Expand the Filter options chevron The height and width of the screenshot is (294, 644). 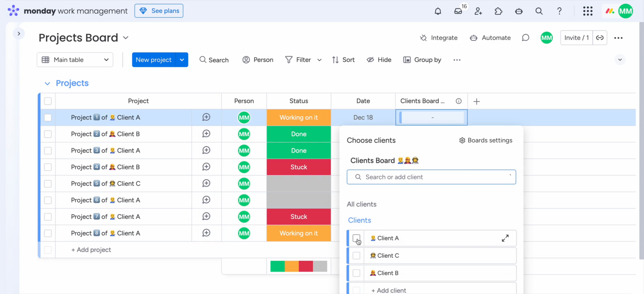[319, 59]
